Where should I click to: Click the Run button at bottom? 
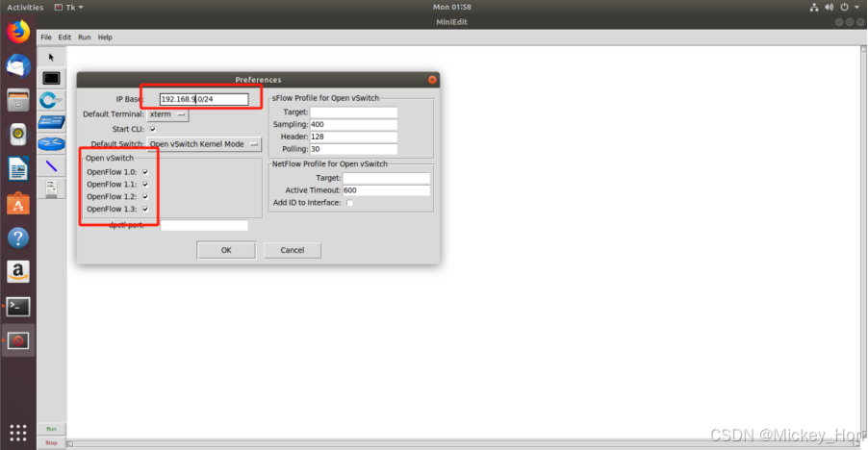coord(51,429)
